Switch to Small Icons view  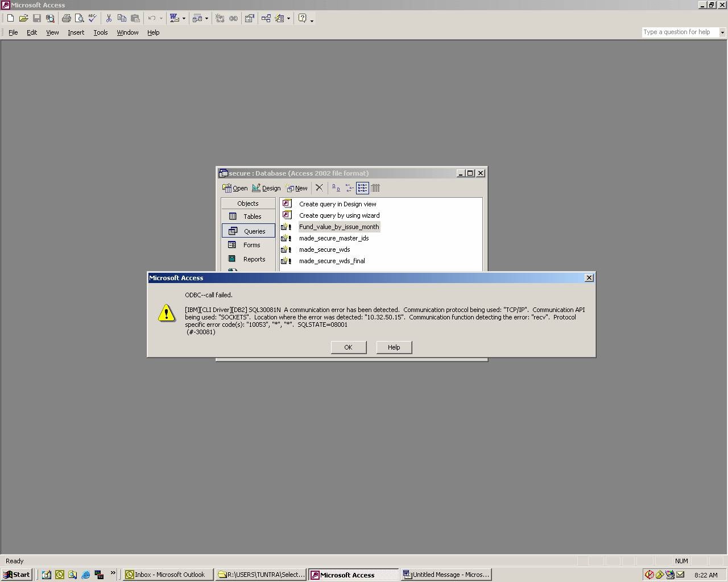(x=349, y=188)
